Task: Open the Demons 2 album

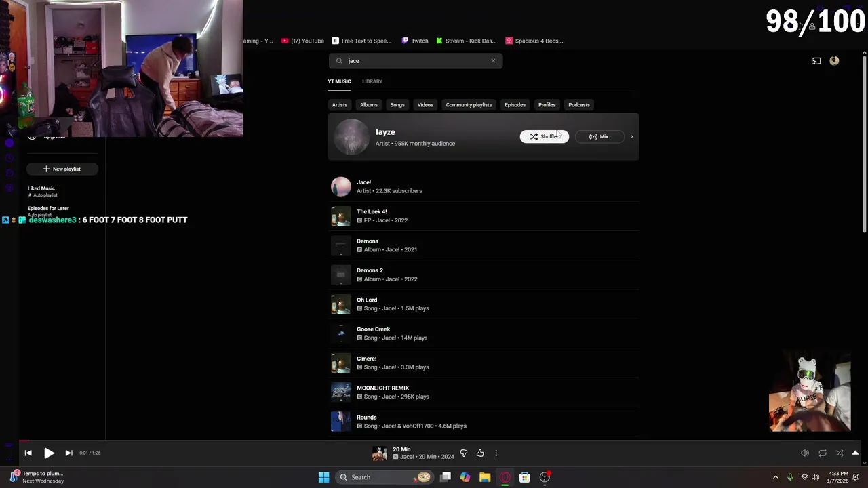Action: [484, 274]
